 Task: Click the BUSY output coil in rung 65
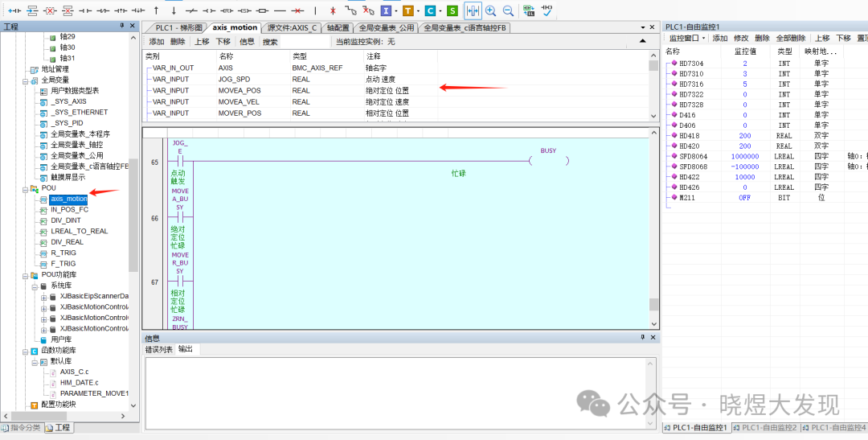[x=548, y=161]
